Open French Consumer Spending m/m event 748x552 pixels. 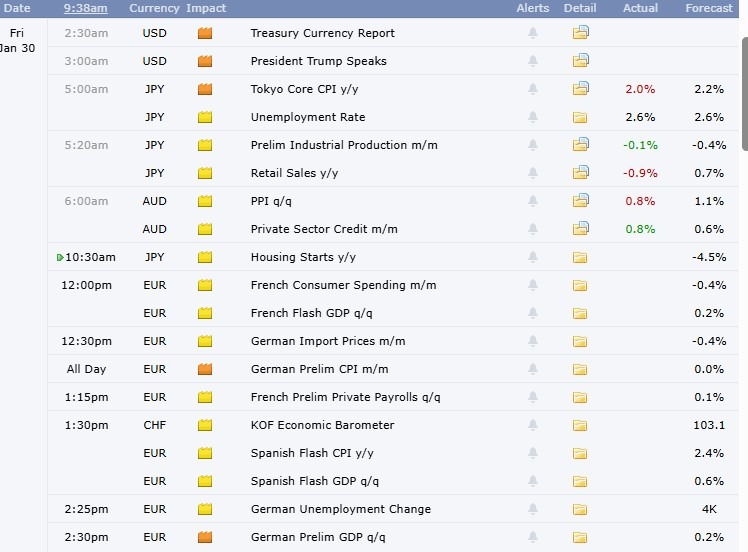click(x=343, y=285)
